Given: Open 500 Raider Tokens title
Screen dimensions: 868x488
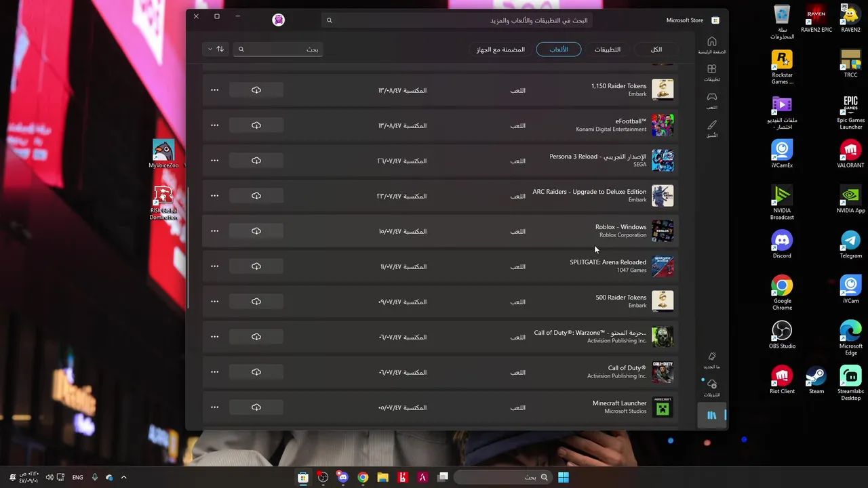Looking at the screenshot, I should tap(621, 298).
